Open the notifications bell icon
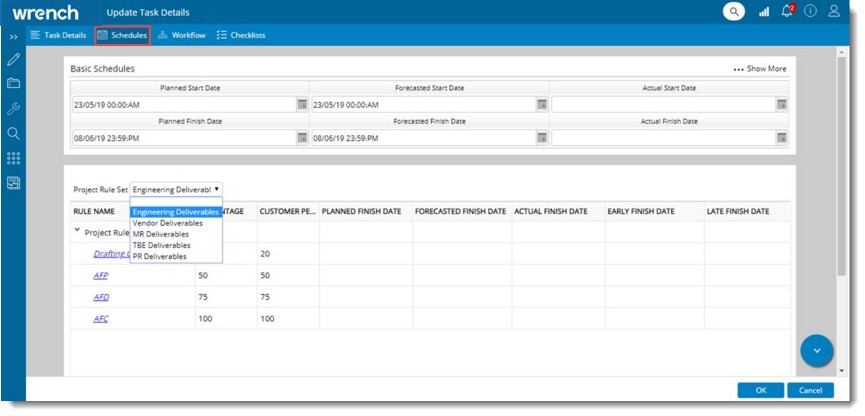 787,12
